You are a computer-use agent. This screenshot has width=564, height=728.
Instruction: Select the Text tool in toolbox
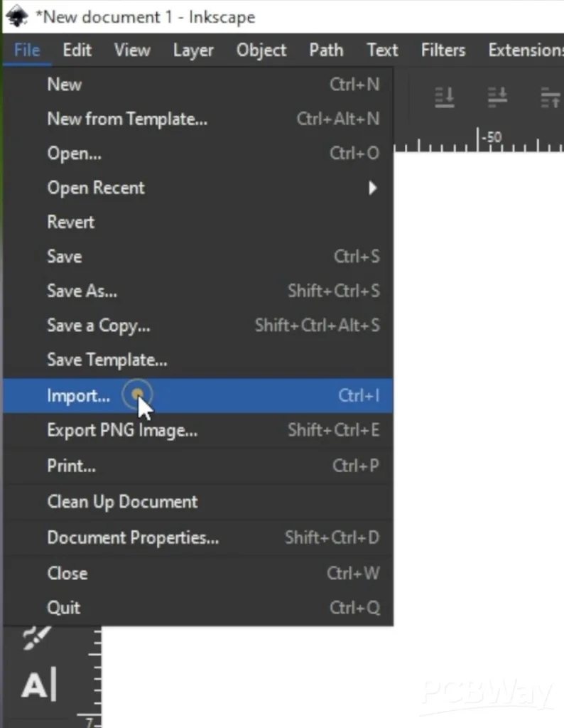[38, 686]
